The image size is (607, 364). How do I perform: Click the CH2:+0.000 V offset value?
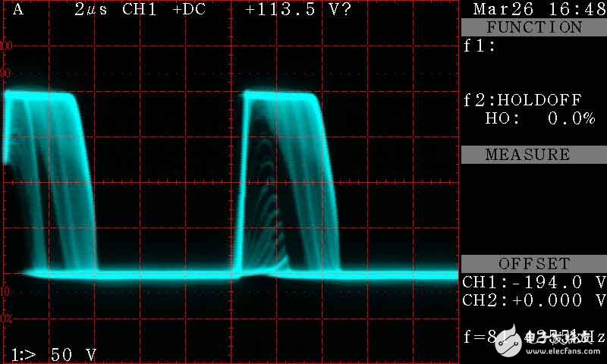(x=534, y=300)
